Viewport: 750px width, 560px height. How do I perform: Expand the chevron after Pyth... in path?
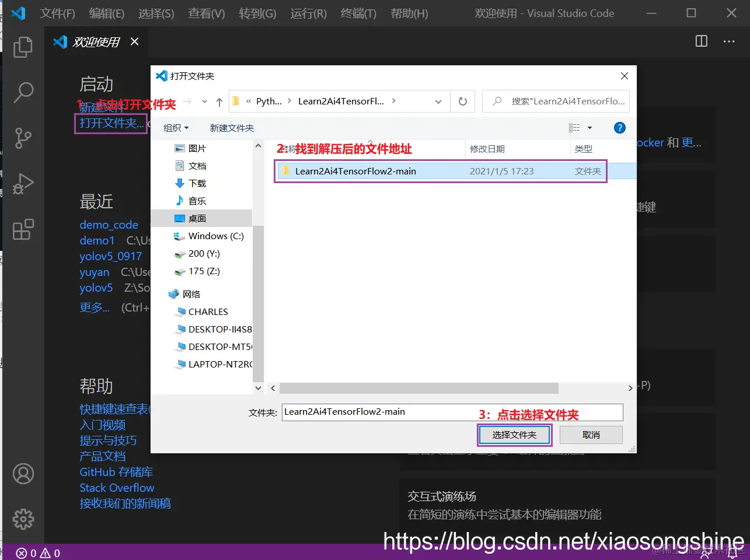[x=289, y=101]
